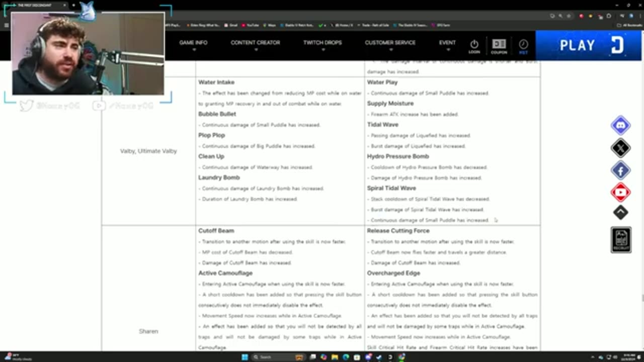Screen dimensions: 644x362
Task: Open Chrome from the taskbar
Action: [401, 357]
